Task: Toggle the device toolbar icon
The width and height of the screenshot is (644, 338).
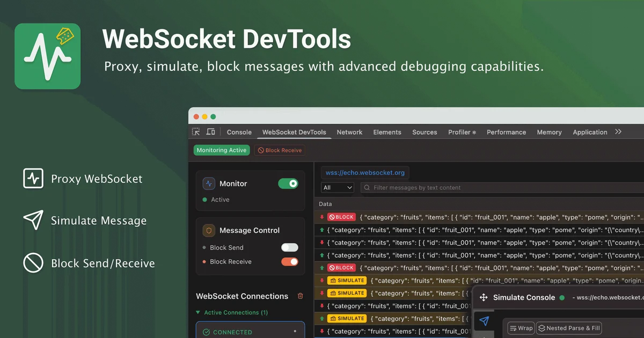Action: 211,132
